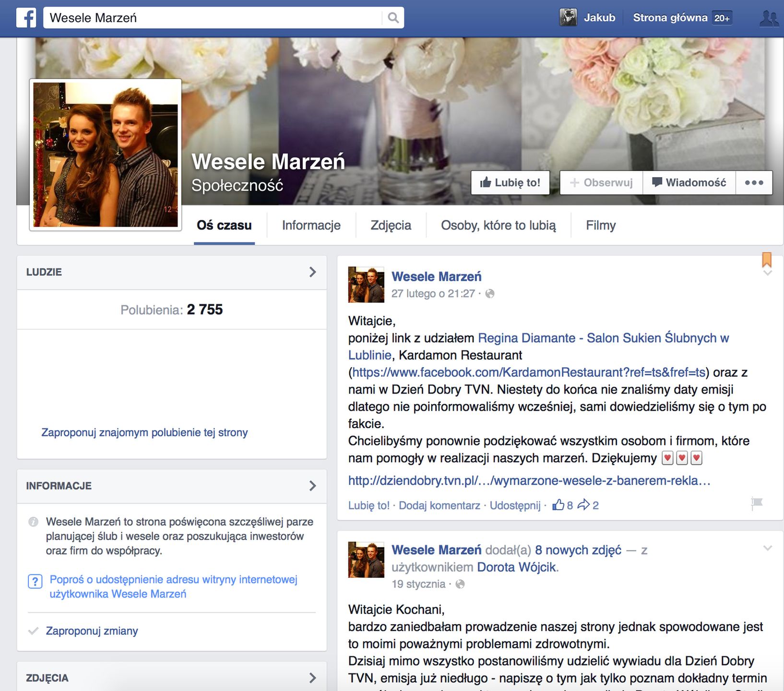Image resolution: width=784 pixels, height=691 pixels.
Task: Open the page profile picture of the couple
Action: pyautogui.click(x=106, y=155)
